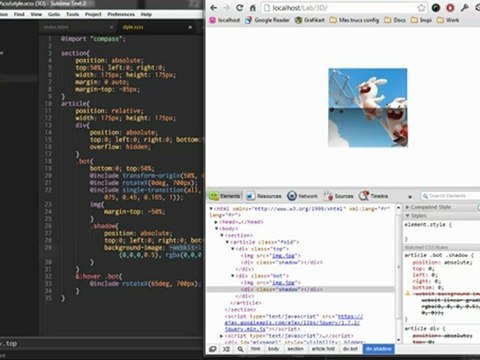Show more DevTools panels arrow
Image resolution: width=480 pixels, height=360 pixels.
(x=410, y=196)
